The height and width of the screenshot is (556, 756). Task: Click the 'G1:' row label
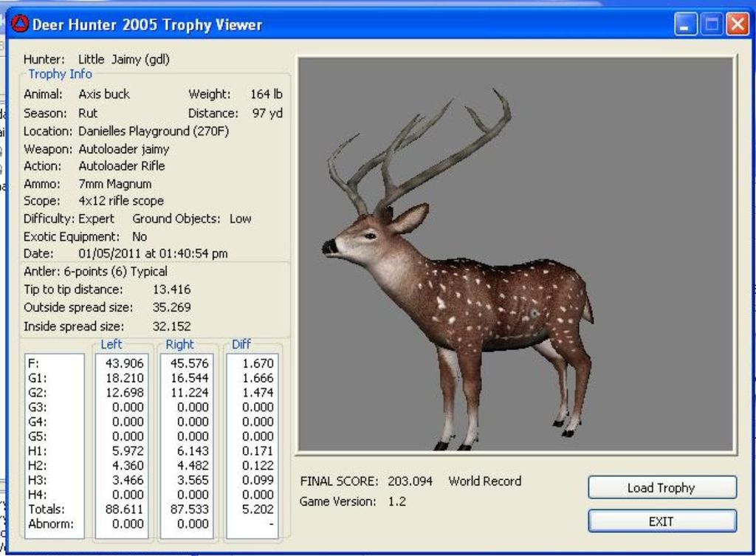pos(38,378)
